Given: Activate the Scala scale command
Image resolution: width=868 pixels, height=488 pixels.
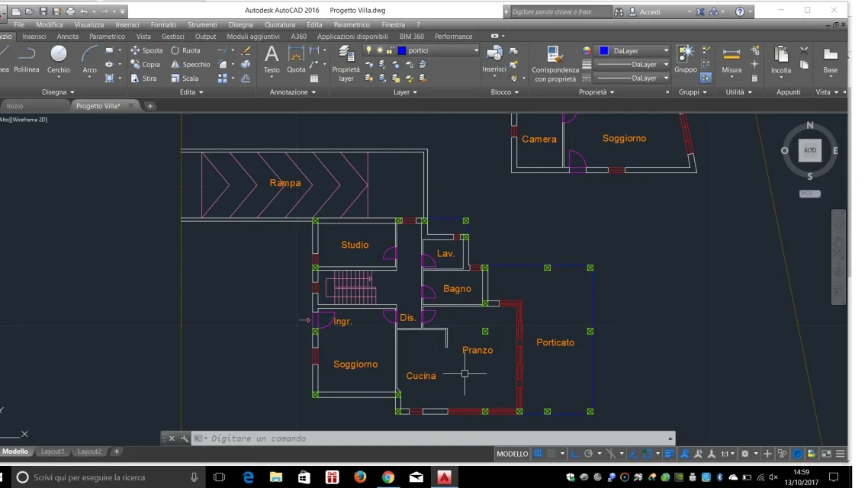Looking at the screenshot, I should tap(185, 78).
